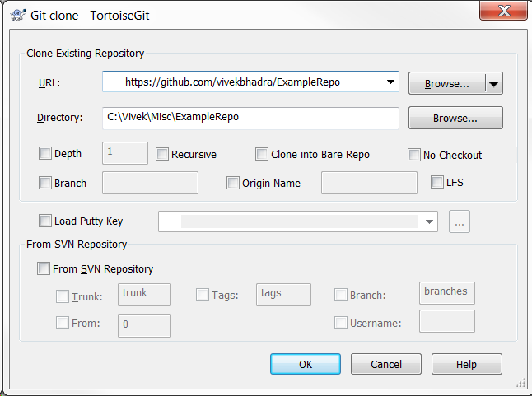
Task: Click the Directory path input field
Action: click(x=250, y=118)
